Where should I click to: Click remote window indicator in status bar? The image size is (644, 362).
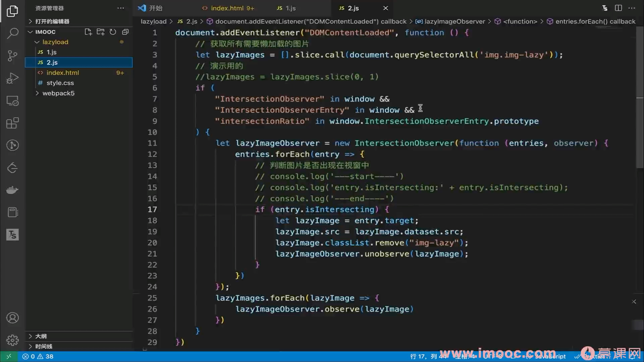pos(9,356)
